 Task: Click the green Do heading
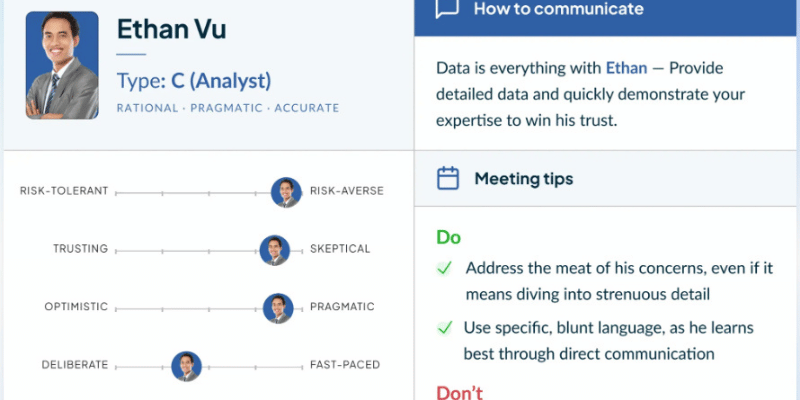coord(448,238)
